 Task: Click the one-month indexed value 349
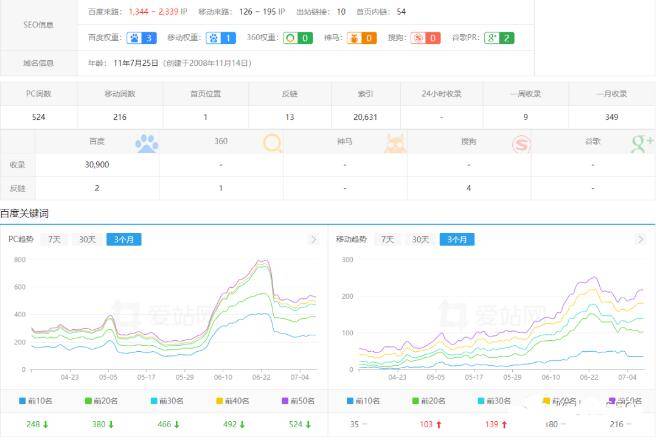pyautogui.click(x=611, y=117)
